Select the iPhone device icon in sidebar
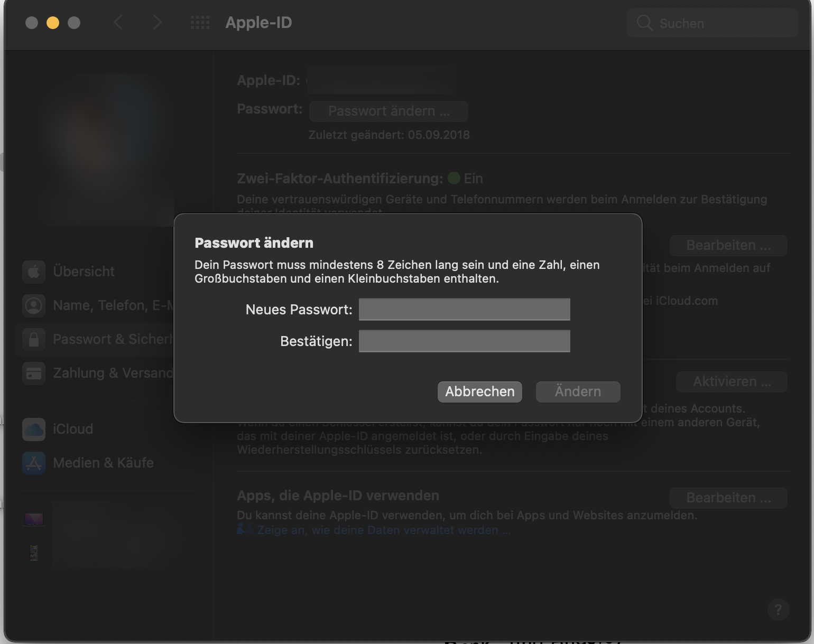Image resolution: width=814 pixels, height=644 pixels. point(34,553)
